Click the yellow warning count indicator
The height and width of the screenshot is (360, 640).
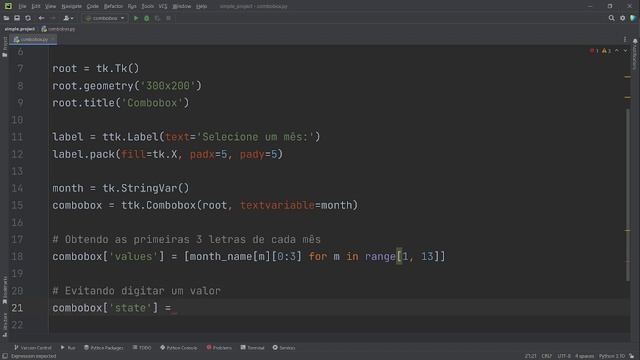(x=606, y=51)
